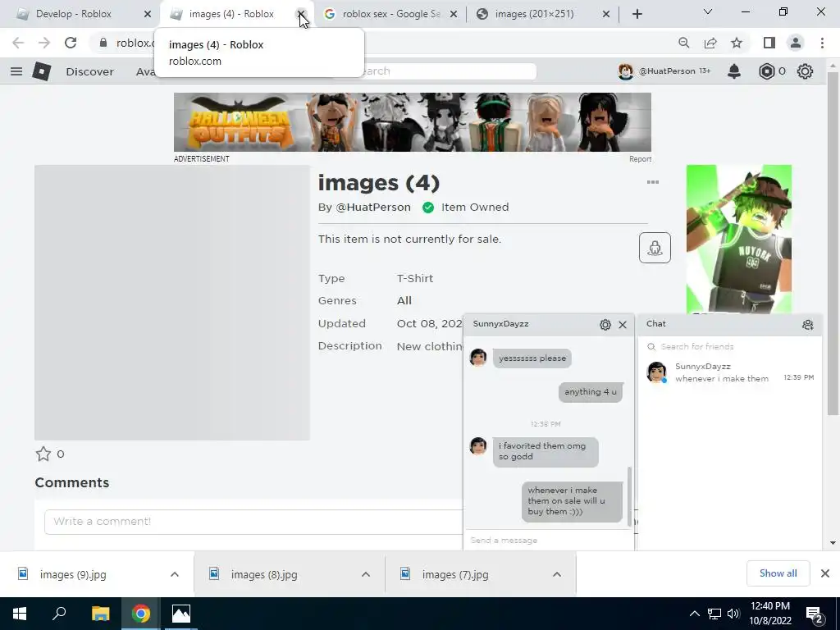Open the volume control in the tray
Screen dimensions: 840x630
point(733,614)
